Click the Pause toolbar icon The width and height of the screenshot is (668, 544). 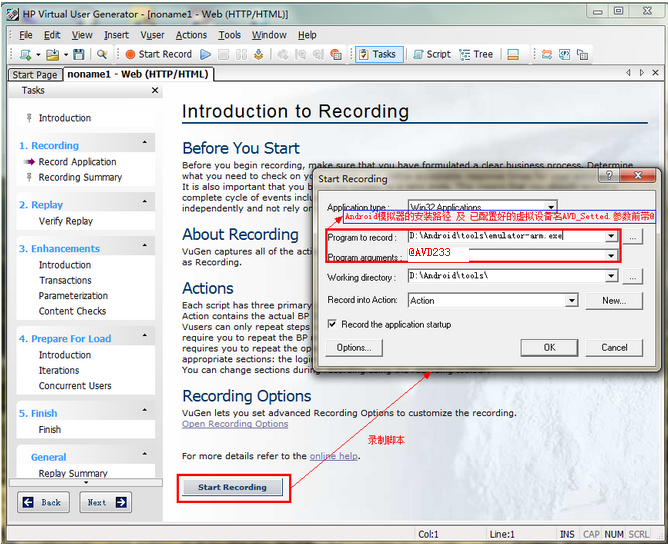coord(241,55)
